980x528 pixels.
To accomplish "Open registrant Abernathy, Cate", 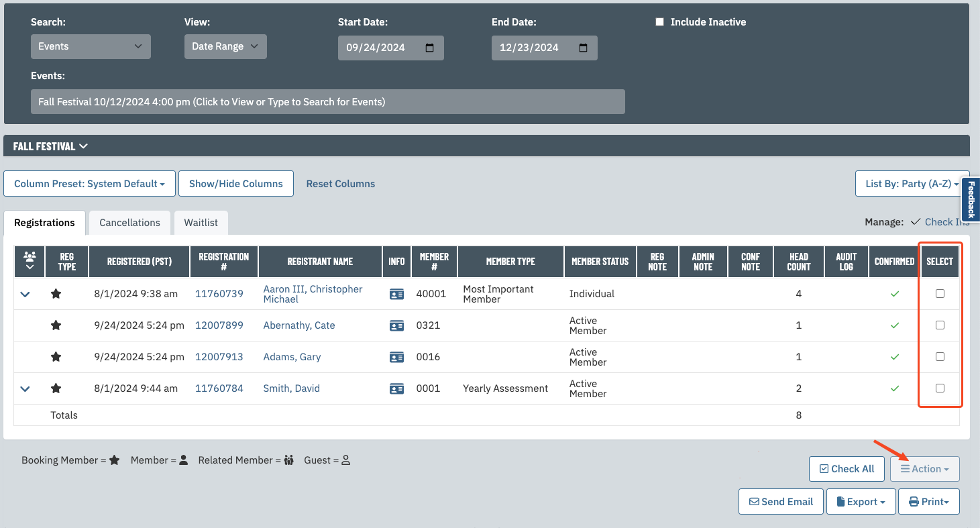I will tap(299, 325).
